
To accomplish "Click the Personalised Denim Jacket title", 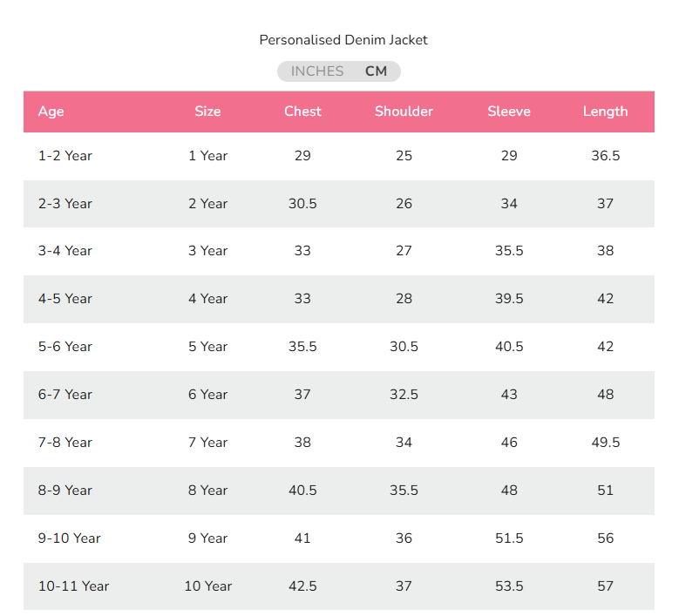I will pos(343,40).
